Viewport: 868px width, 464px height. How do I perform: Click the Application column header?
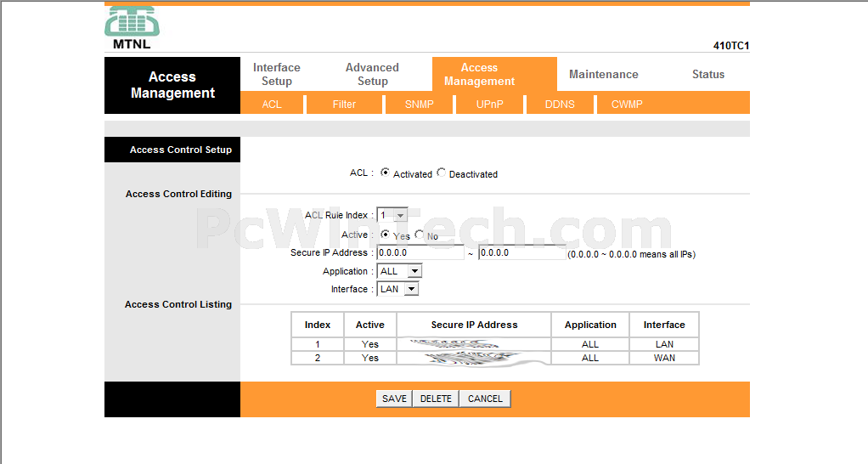[x=590, y=325]
